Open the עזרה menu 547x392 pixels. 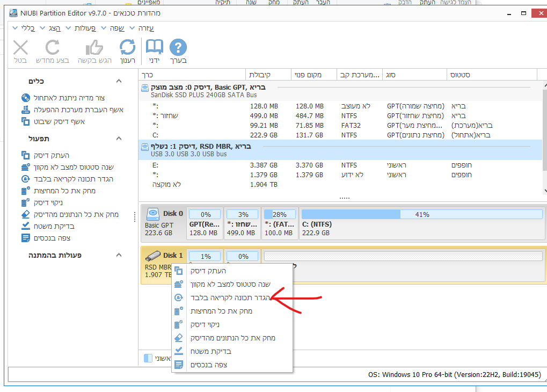[x=145, y=28]
